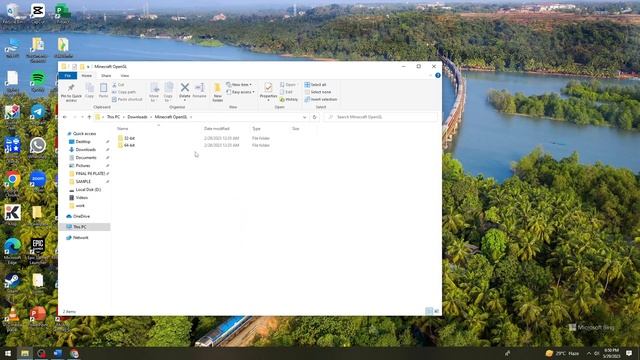Switch to the Share ribbon tab
This screenshot has width=640, height=360.
pyautogui.click(x=106, y=76)
